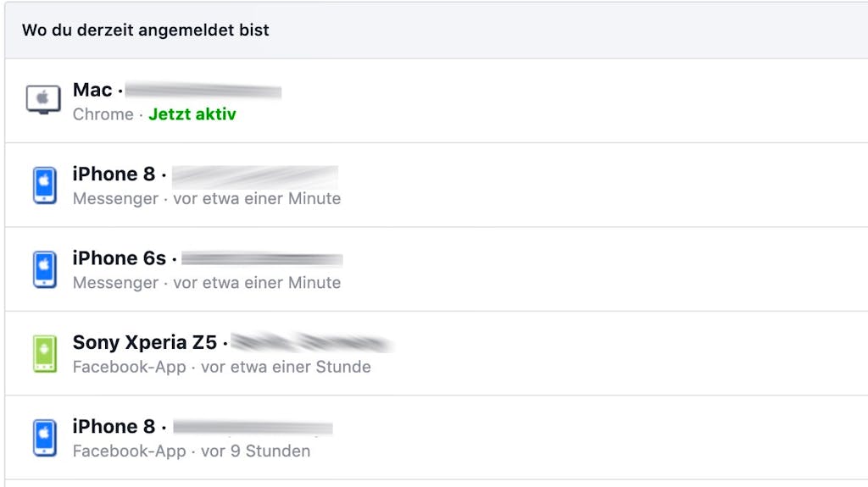Click the iPhone 8 Messenger session phone icon
The height and width of the screenshot is (487, 868).
pyautogui.click(x=45, y=185)
